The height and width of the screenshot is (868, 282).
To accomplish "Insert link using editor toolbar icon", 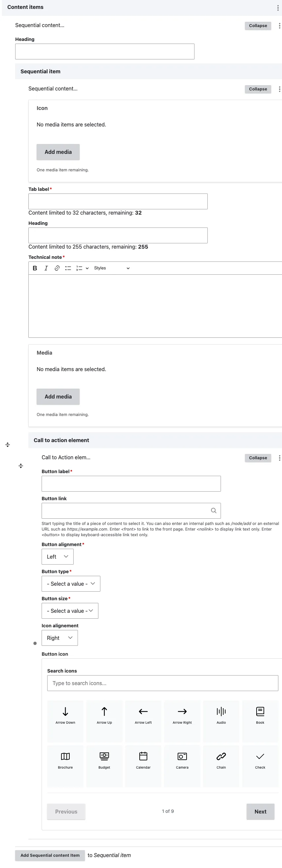I will click(x=57, y=268).
